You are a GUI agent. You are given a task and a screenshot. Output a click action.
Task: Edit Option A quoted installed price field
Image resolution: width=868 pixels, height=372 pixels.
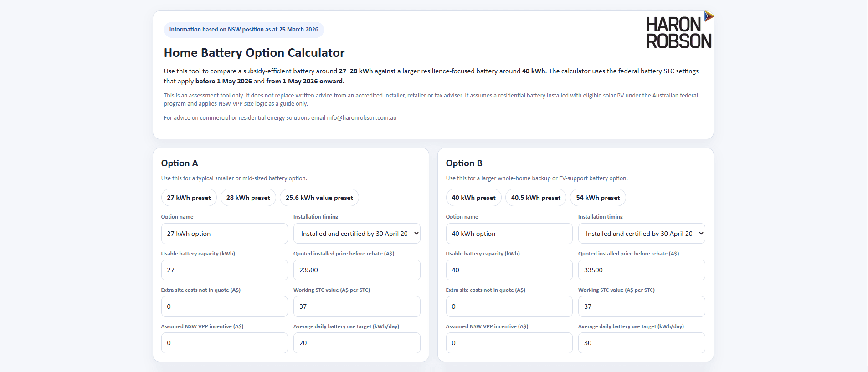(x=356, y=270)
